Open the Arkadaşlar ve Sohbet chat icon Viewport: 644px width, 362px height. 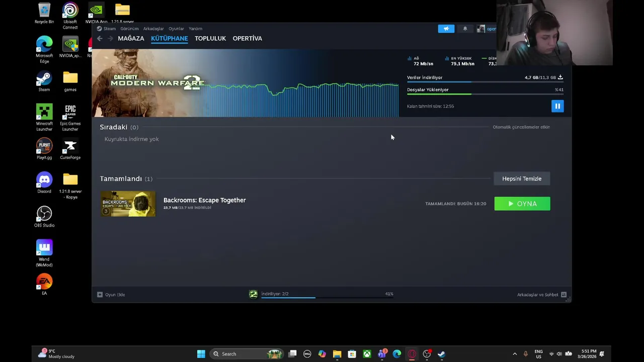tap(563, 295)
